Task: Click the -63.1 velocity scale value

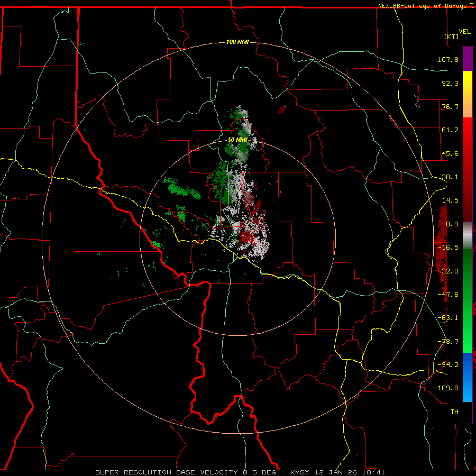Action: [448, 318]
